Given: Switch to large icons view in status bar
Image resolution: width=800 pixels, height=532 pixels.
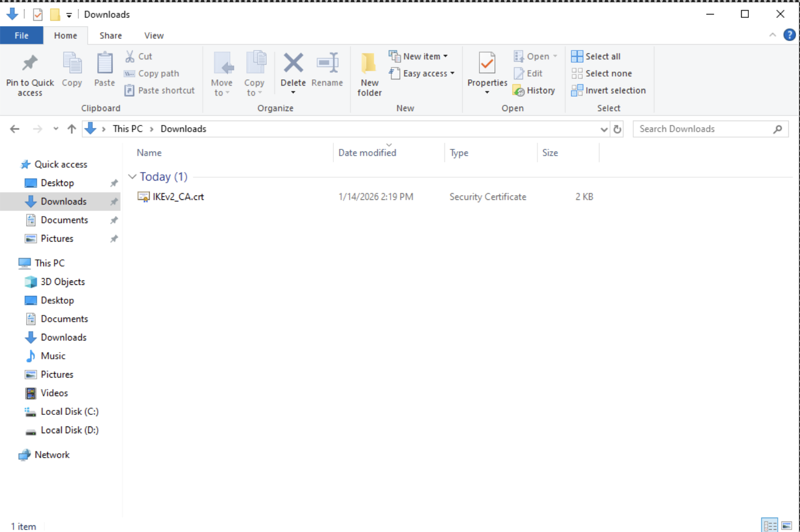Looking at the screenshot, I should click(x=787, y=525).
